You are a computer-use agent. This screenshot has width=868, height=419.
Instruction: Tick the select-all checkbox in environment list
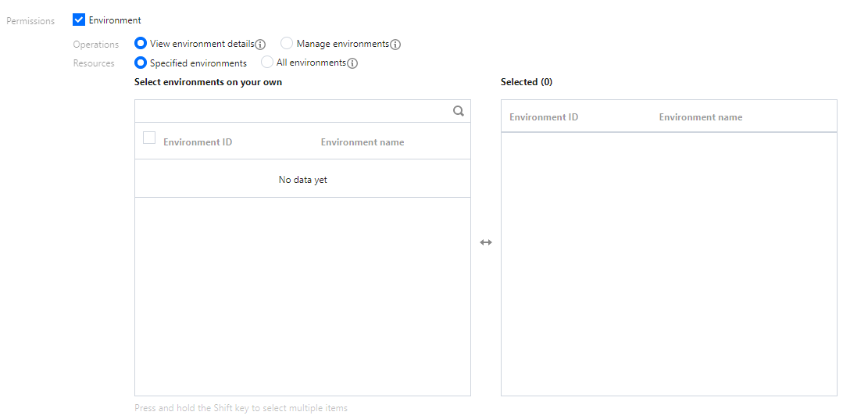149,138
